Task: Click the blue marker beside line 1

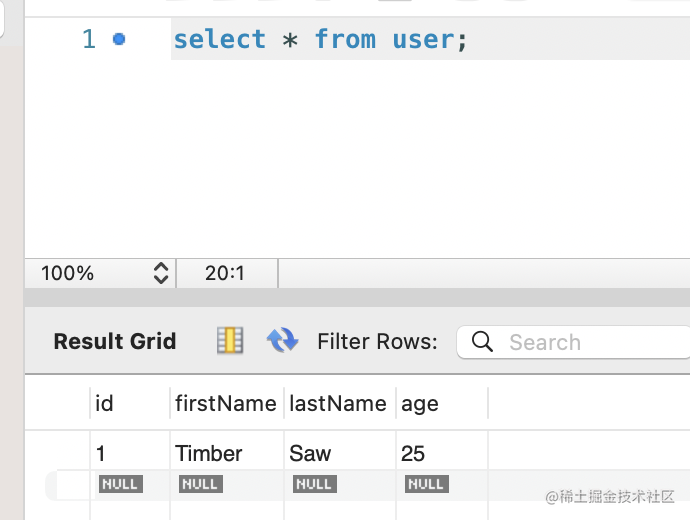Action: click(x=120, y=39)
